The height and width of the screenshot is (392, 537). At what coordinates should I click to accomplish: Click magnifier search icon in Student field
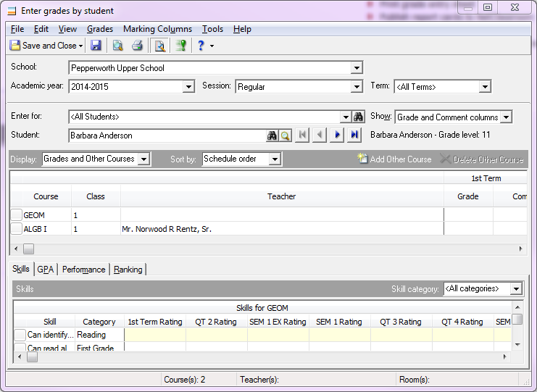coord(285,135)
